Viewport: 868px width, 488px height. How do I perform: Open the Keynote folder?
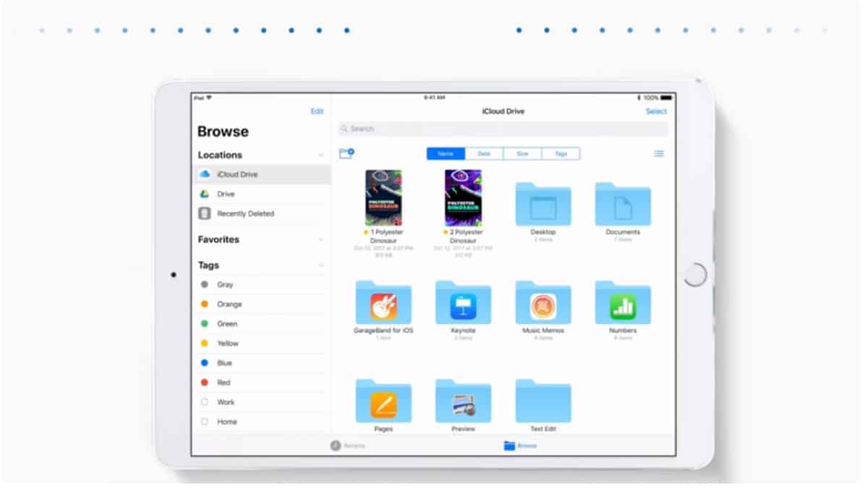click(x=464, y=302)
